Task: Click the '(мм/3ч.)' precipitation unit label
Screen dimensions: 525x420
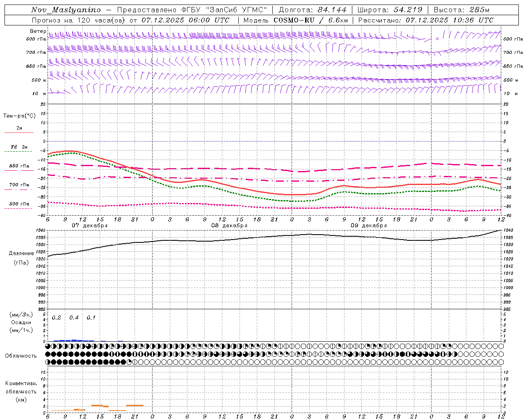Action: 21,315
